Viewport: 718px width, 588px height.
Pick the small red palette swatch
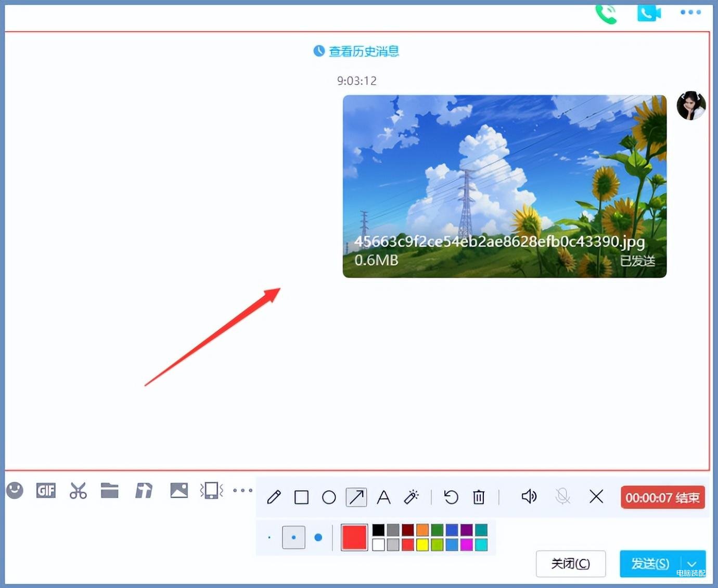408,545
